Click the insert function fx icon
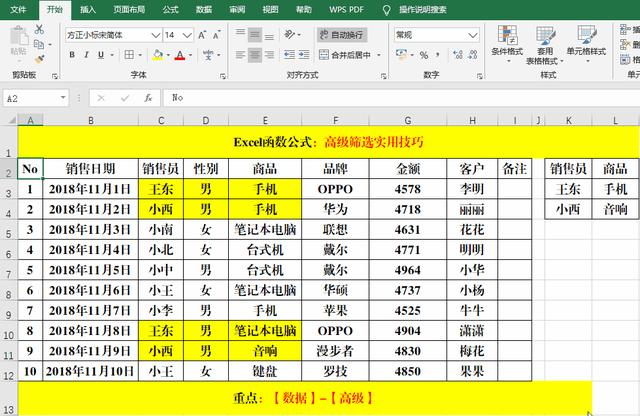The image size is (640, 416). 148,98
